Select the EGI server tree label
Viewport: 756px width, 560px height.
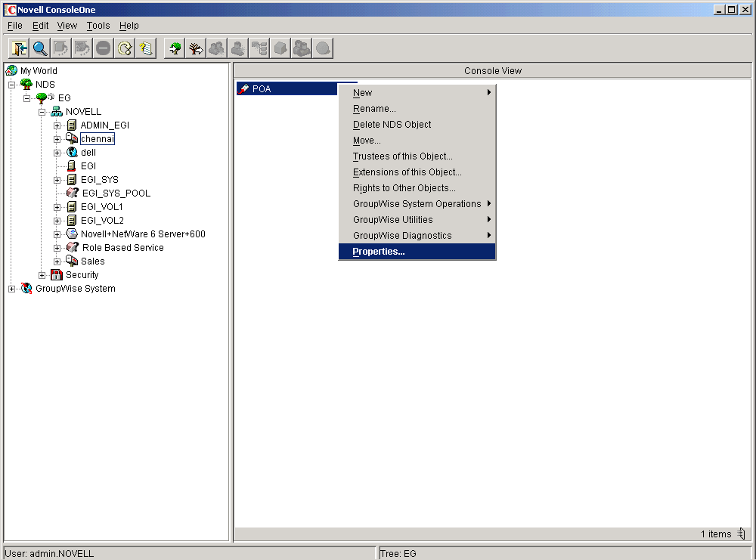click(x=88, y=166)
